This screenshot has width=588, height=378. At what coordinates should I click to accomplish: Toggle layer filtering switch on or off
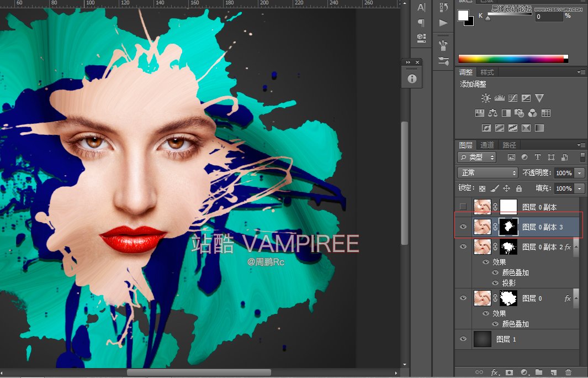[x=582, y=157]
